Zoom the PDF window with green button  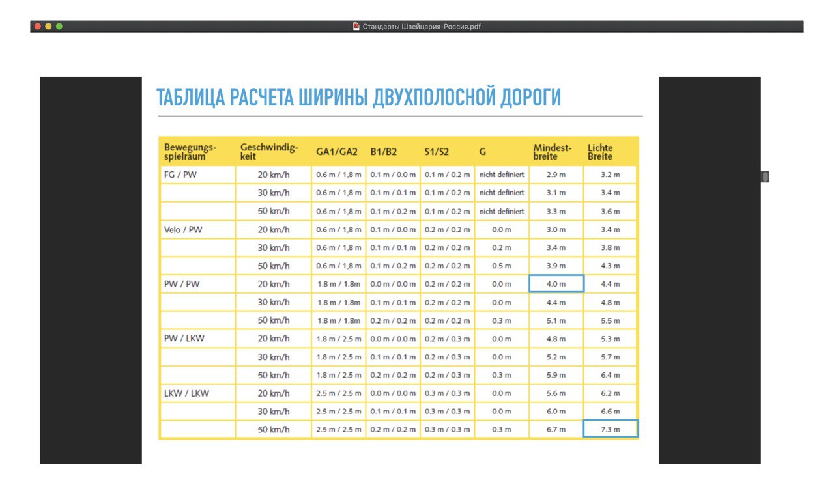coord(59,27)
